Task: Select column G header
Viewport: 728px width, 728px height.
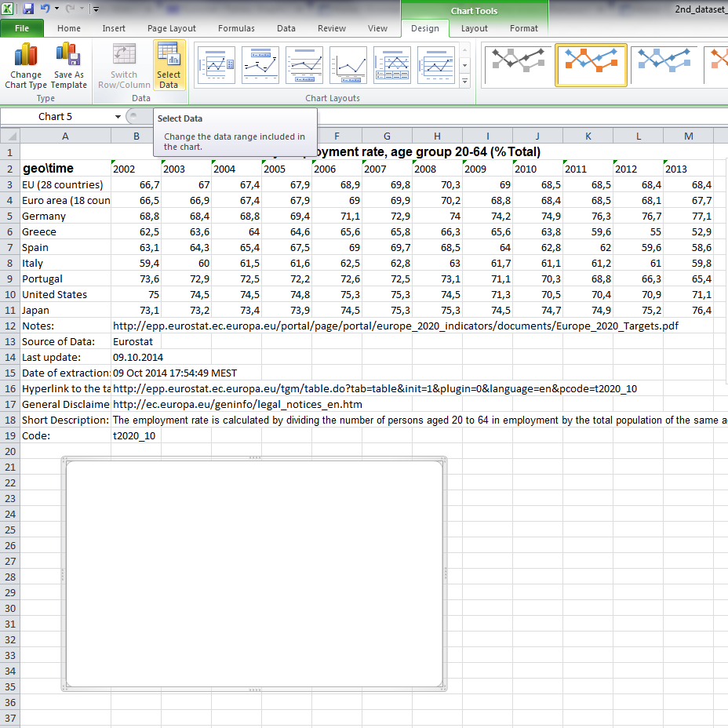Action: 387,136
